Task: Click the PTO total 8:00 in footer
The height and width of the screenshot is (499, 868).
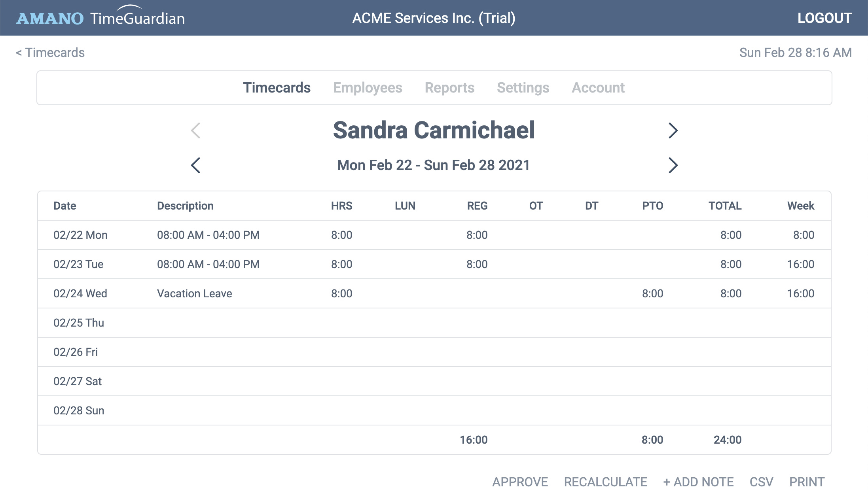Action: [x=652, y=440]
